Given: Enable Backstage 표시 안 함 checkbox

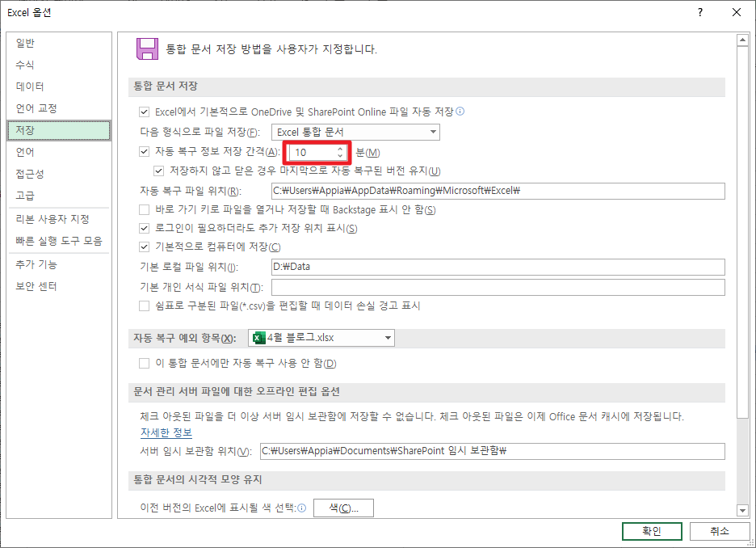Looking at the screenshot, I should [x=144, y=209].
